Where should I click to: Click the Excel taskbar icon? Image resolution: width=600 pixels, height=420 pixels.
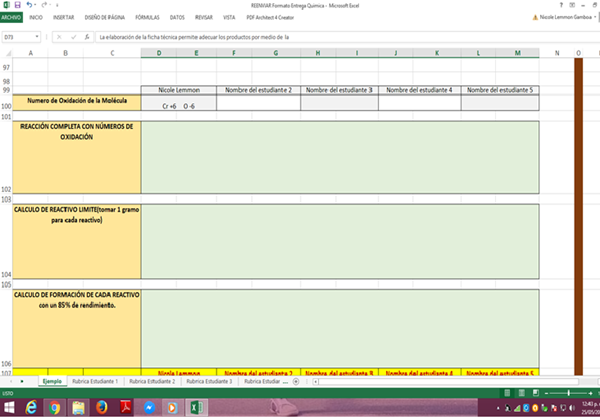click(x=196, y=408)
